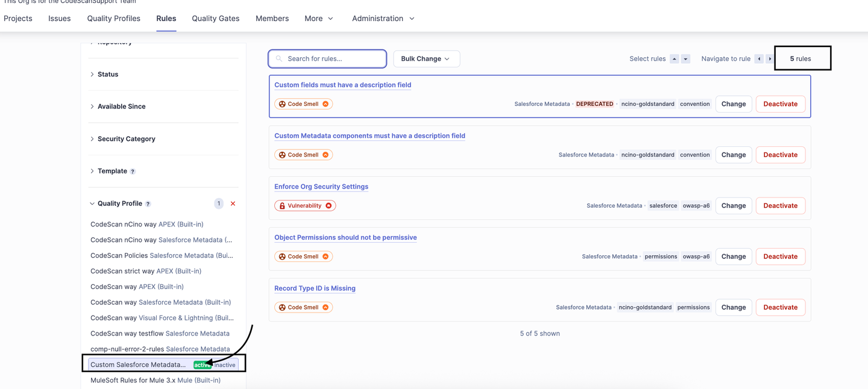The height and width of the screenshot is (389, 868).
Task: Toggle the 'inactive' filter on Custom Salesforce Metadata
Action: 225,365
